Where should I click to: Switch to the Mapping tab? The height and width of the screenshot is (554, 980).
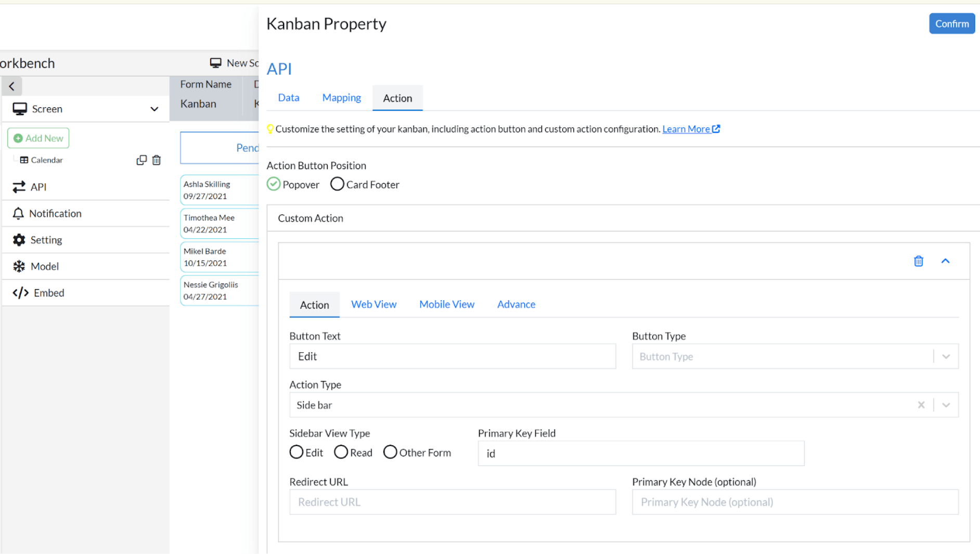(341, 97)
